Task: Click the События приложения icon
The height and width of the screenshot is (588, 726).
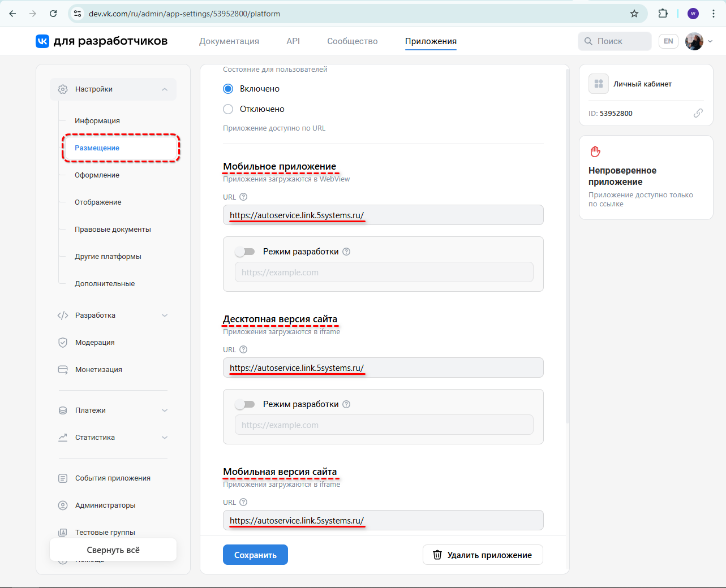Action: [62, 478]
